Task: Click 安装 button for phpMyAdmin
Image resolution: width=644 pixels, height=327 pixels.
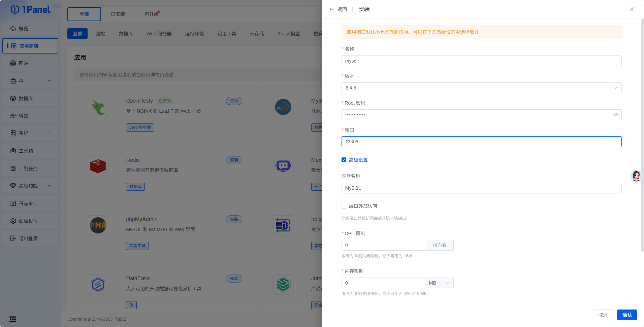Action: [234, 219]
